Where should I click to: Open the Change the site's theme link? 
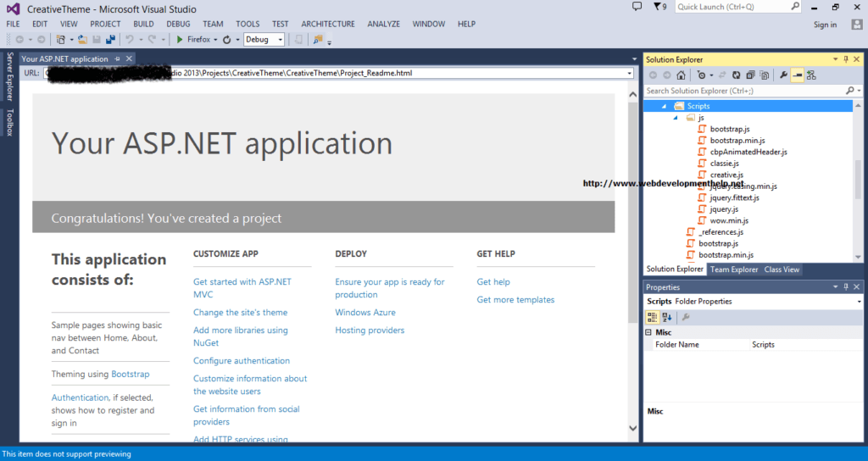coord(240,313)
